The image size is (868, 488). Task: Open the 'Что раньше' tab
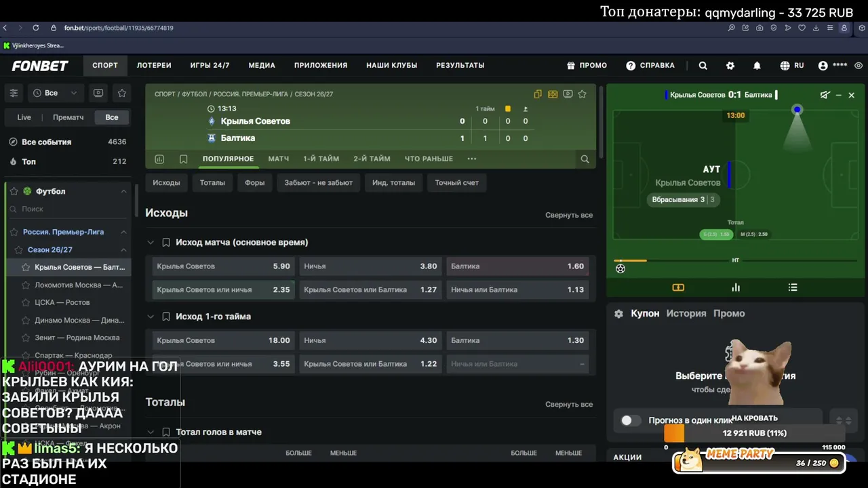[x=429, y=159]
